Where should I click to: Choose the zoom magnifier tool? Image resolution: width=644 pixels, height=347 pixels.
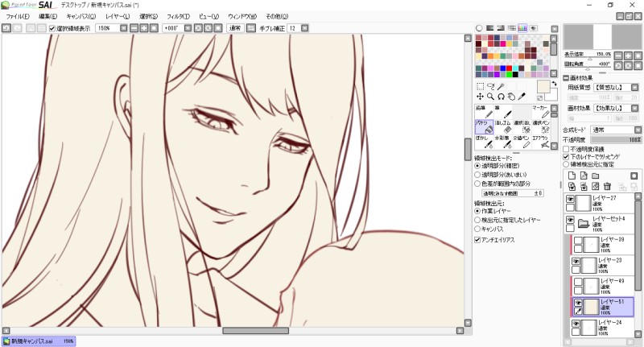[490, 97]
